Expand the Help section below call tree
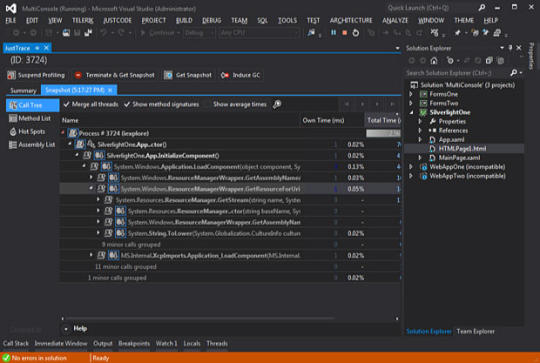Image resolution: width=540 pixels, height=363 pixels. [x=66, y=329]
